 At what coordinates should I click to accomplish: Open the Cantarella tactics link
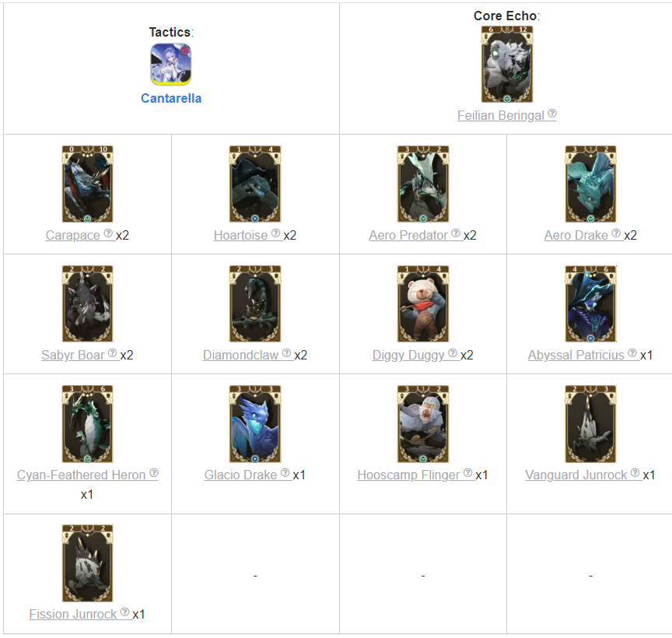(x=171, y=98)
